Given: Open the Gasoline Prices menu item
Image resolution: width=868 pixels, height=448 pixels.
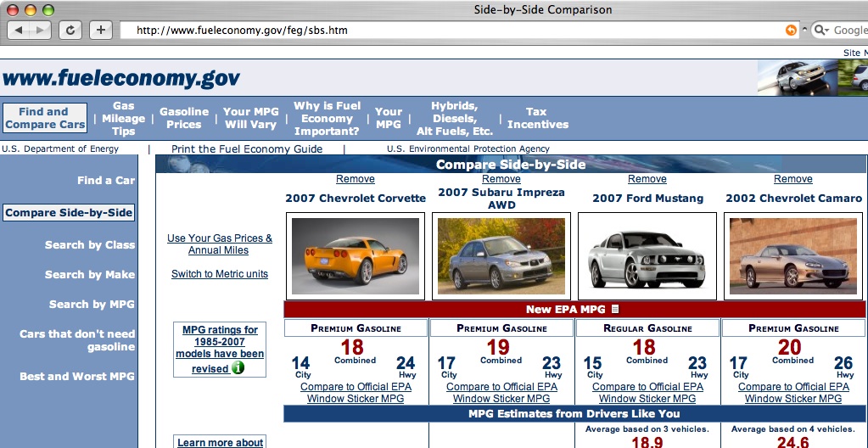Looking at the screenshot, I should click(184, 118).
